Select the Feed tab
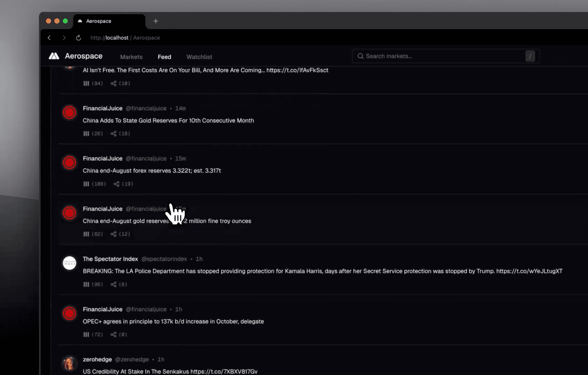 tap(164, 57)
